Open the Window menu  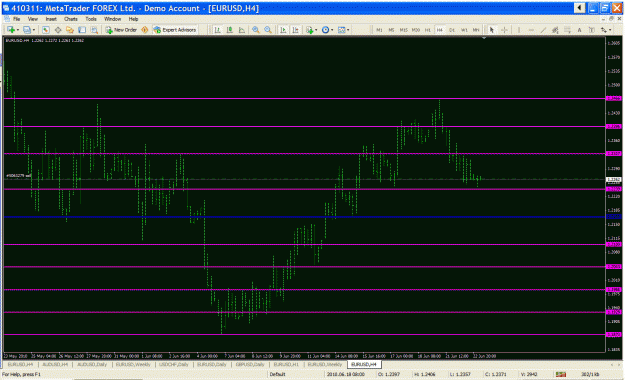coord(112,19)
